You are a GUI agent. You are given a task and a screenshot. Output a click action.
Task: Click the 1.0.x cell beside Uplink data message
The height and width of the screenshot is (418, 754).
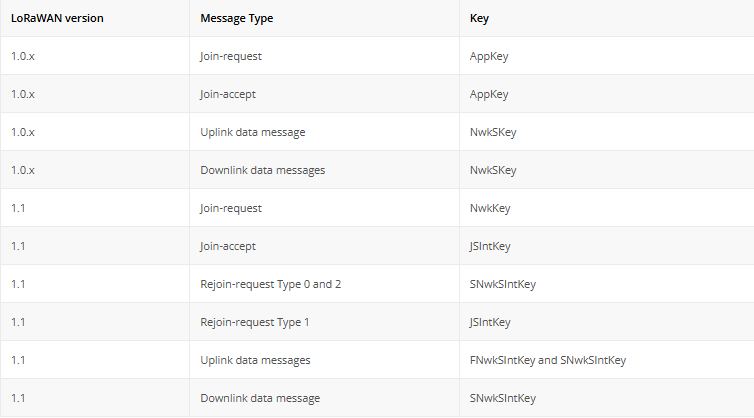[x=23, y=132]
